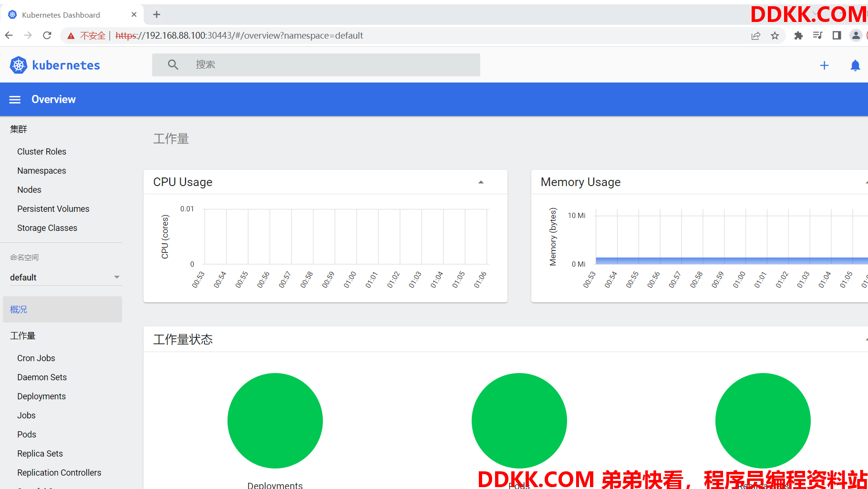This screenshot has height=489, width=868.
Task: Click the blue Memory Usage chart area
Action: (732, 261)
